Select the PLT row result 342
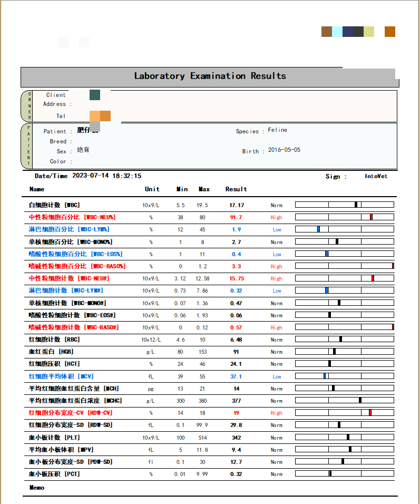This screenshot has height=504, width=420. coord(237,438)
